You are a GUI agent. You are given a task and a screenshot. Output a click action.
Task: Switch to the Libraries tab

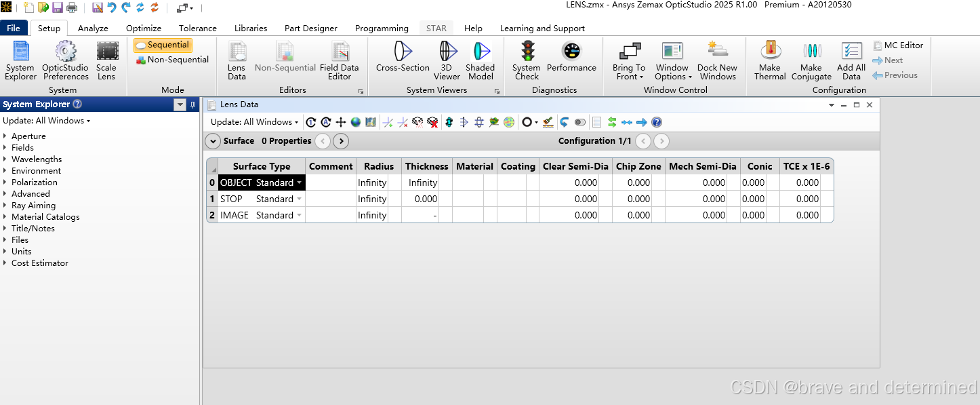coord(251,28)
